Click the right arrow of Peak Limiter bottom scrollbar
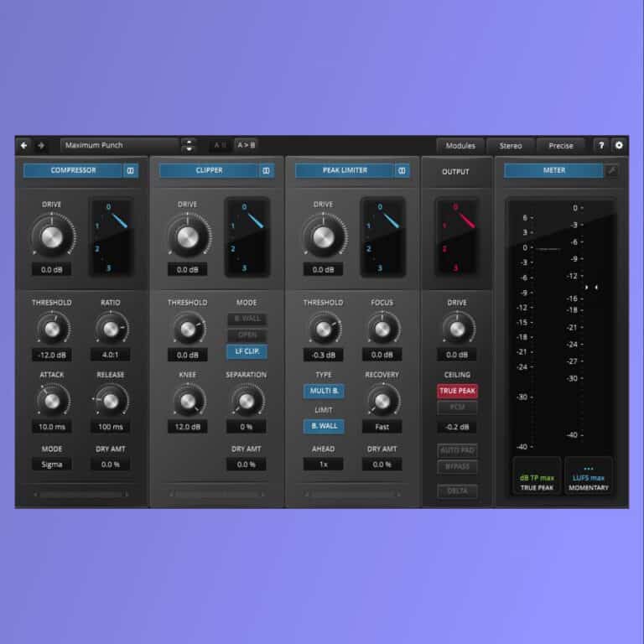 [398, 495]
